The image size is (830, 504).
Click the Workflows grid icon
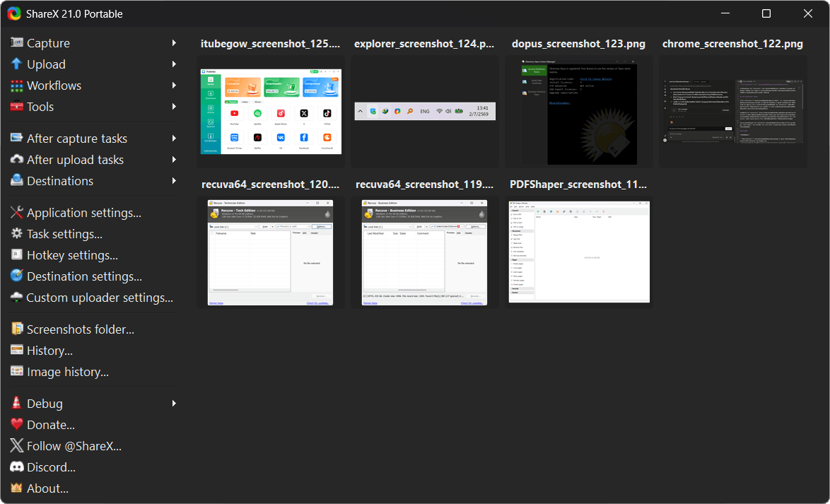pos(17,86)
